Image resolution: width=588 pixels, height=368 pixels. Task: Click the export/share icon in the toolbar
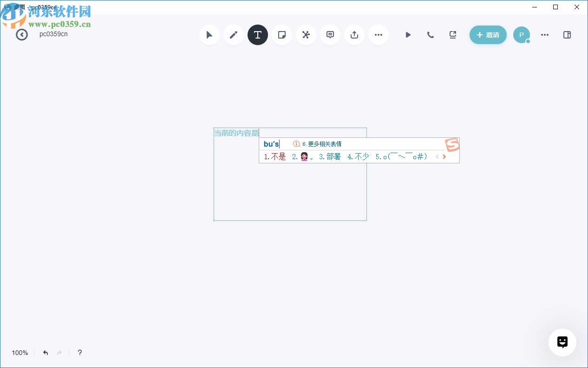[x=354, y=35]
